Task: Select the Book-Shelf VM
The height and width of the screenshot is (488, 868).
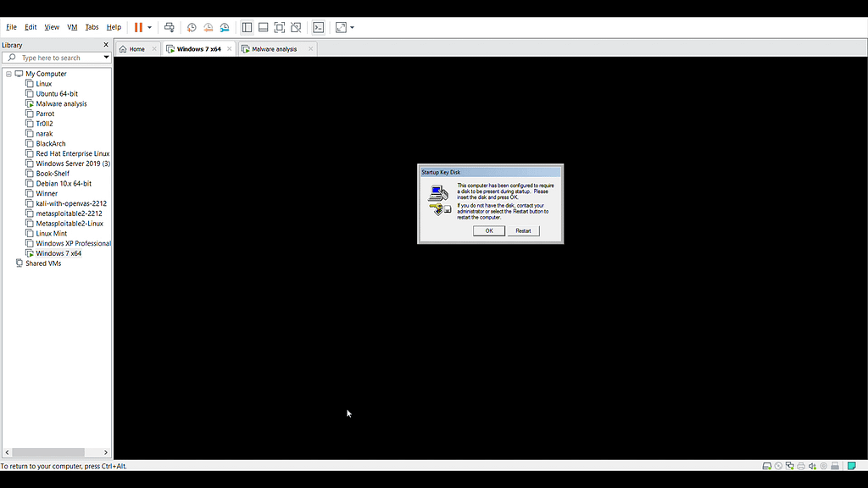Action: click(x=53, y=173)
